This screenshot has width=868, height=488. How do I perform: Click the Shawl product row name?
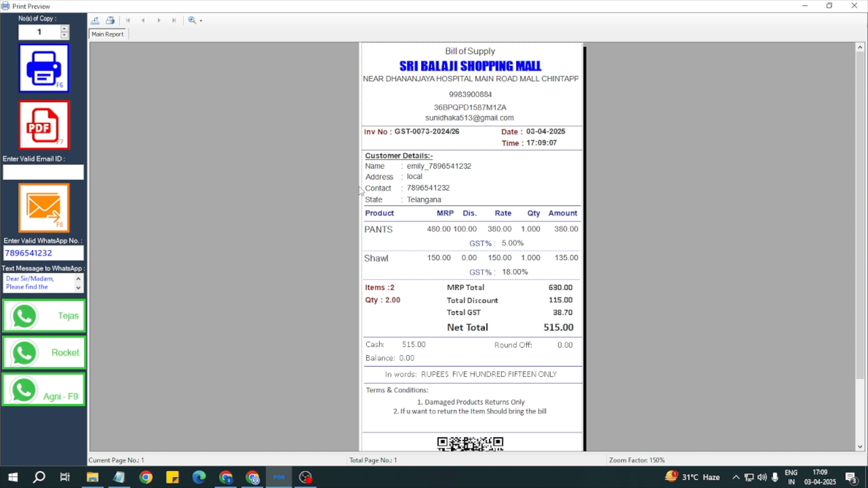point(376,258)
